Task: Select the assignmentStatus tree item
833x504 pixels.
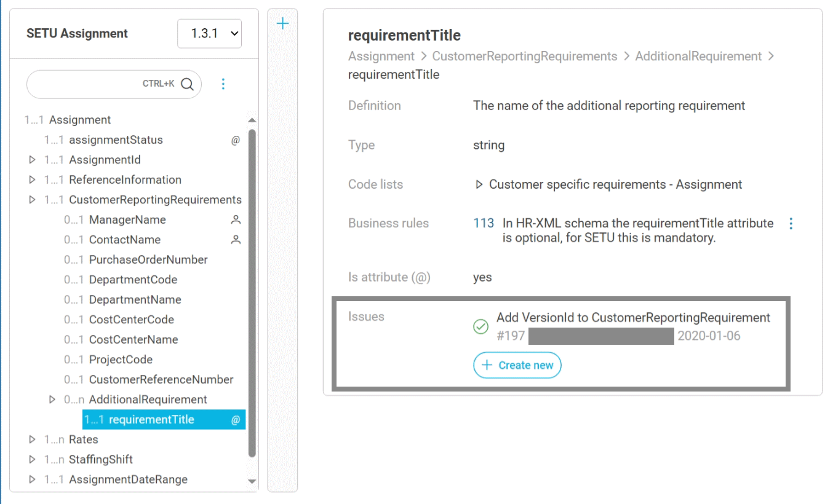Action: [116, 140]
